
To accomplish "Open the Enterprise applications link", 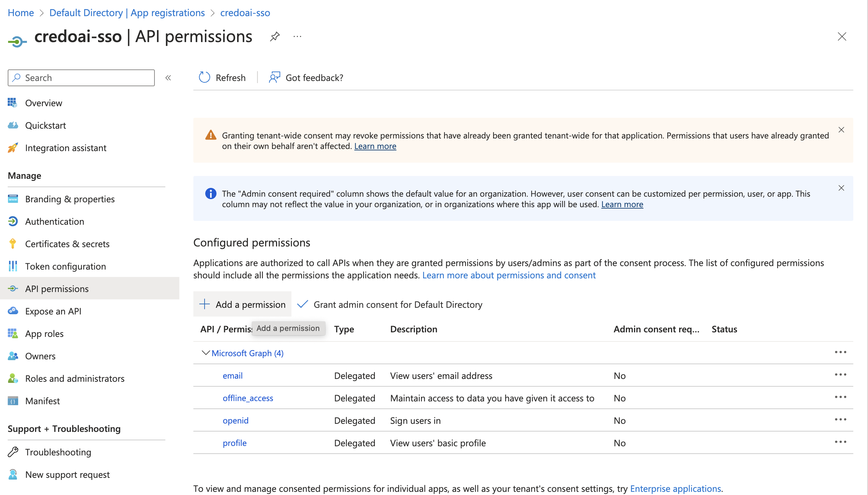I will tap(675, 488).
